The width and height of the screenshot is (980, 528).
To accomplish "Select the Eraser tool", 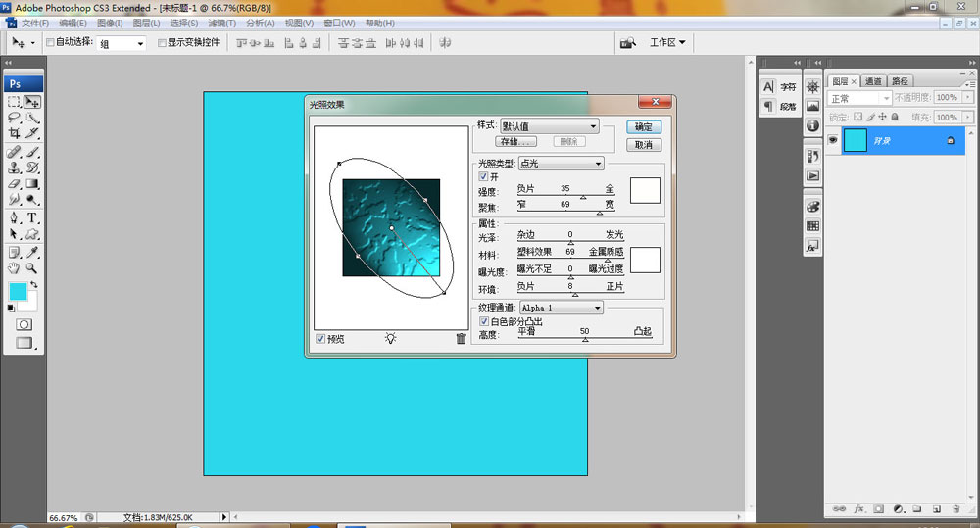I will 15,184.
